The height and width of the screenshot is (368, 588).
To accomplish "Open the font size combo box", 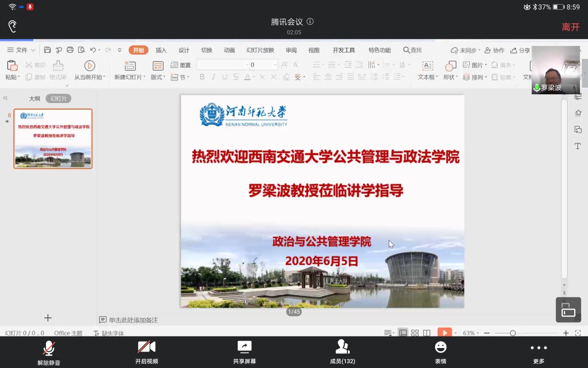I will [263, 65].
